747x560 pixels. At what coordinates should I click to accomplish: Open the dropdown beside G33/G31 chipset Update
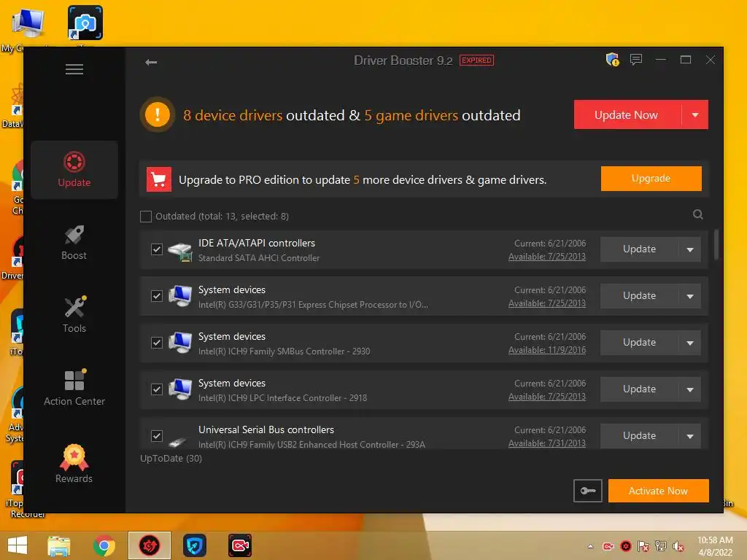[690, 296]
